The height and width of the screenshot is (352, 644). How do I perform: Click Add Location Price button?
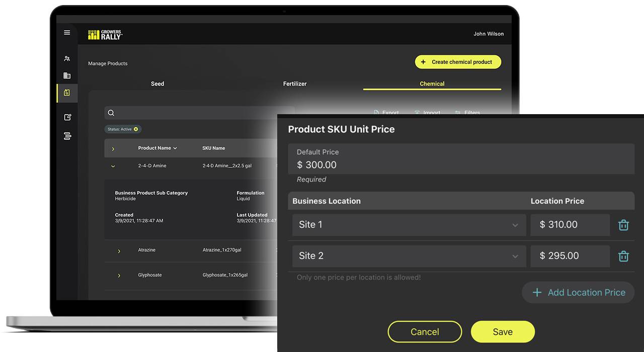coord(578,292)
